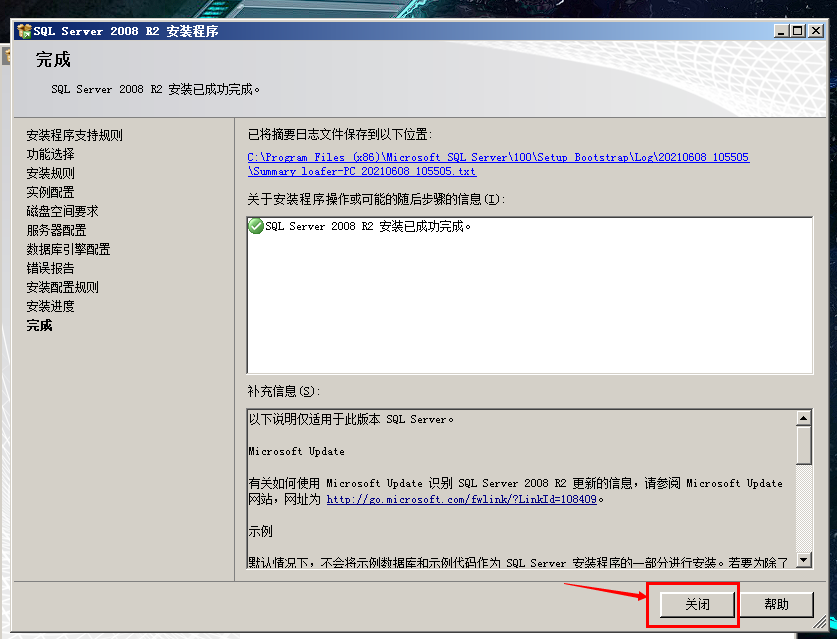Minimize the SQL Server installer window

(x=781, y=31)
